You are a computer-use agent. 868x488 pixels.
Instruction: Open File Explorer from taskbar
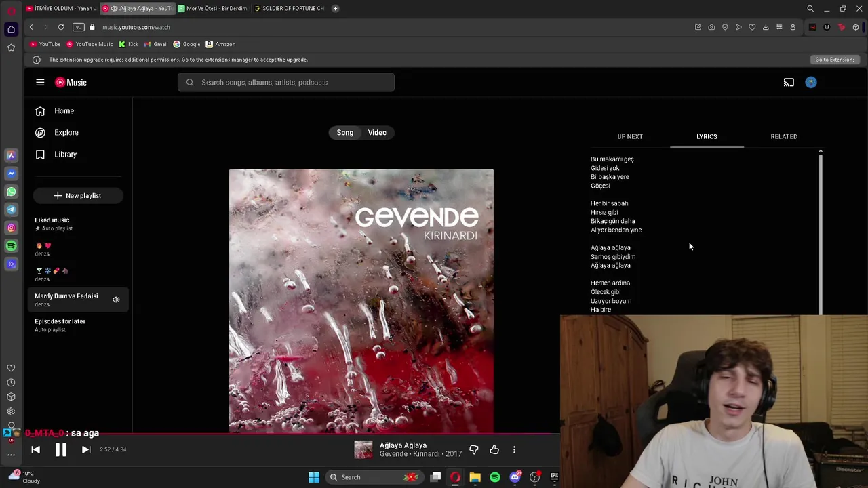(x=475, y=477)
